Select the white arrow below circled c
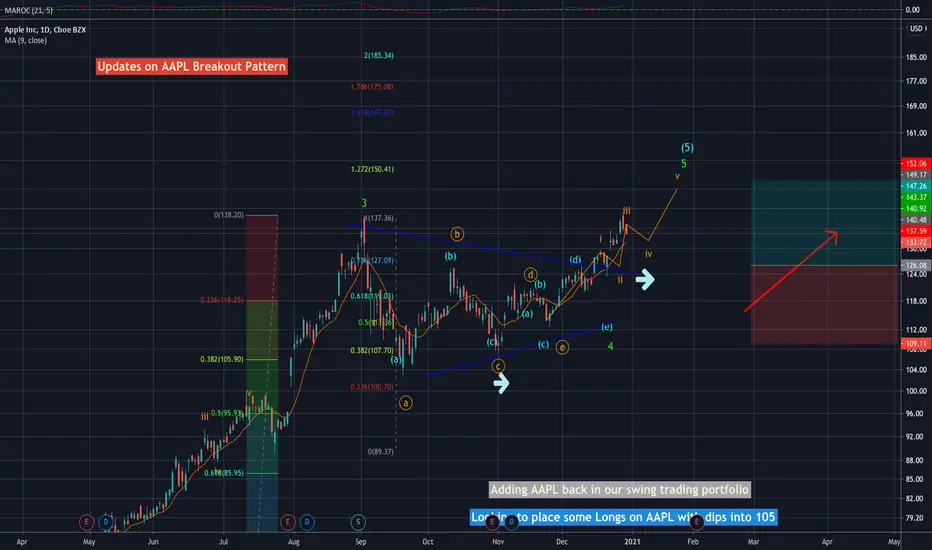Viewport: 932px width, 550px height. [x=501, y=384]
